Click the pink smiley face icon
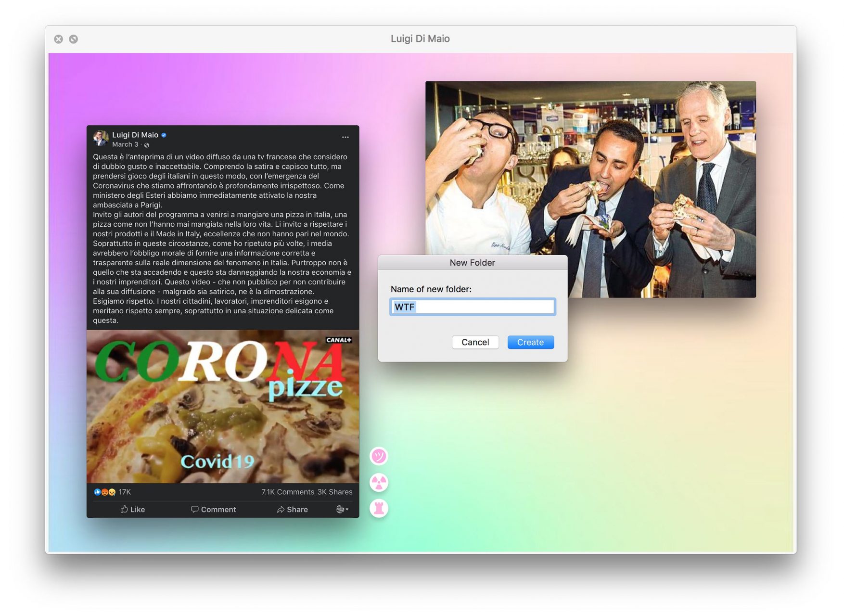The width and height of the screenshot is (844, 616). pyautogui.click(x=379, y=456)
